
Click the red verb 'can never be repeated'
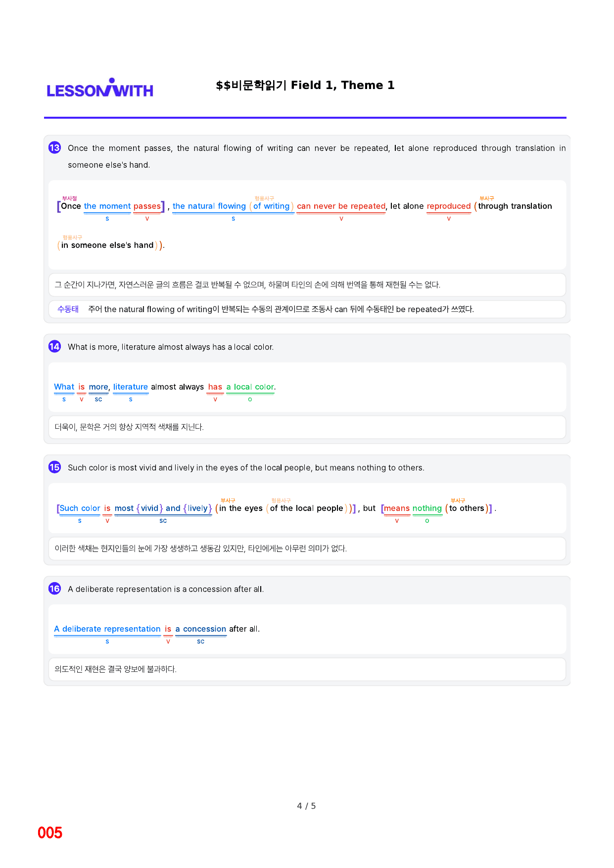click(x=341, y=206)
